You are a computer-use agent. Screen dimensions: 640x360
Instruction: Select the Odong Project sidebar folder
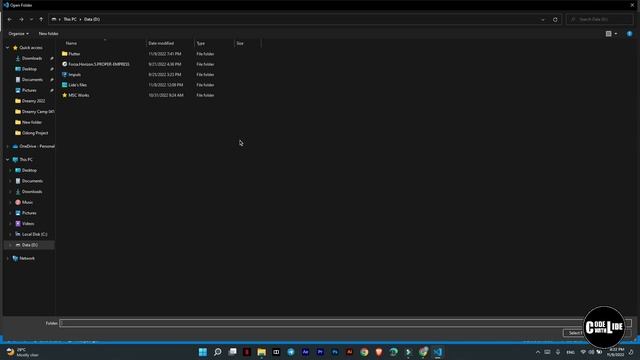[x=35, y=133]
